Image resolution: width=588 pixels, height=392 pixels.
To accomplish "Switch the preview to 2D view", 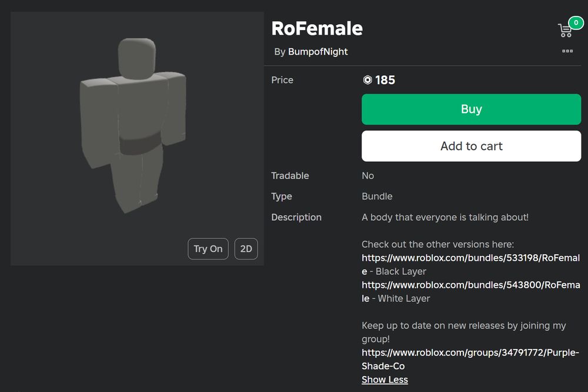I will (x=246, y=248).
